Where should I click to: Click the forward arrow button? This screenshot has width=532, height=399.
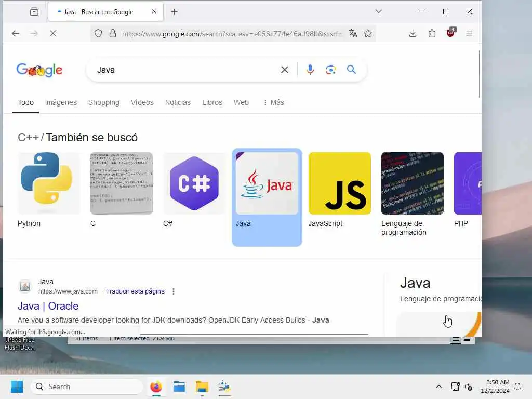(34, 33)
